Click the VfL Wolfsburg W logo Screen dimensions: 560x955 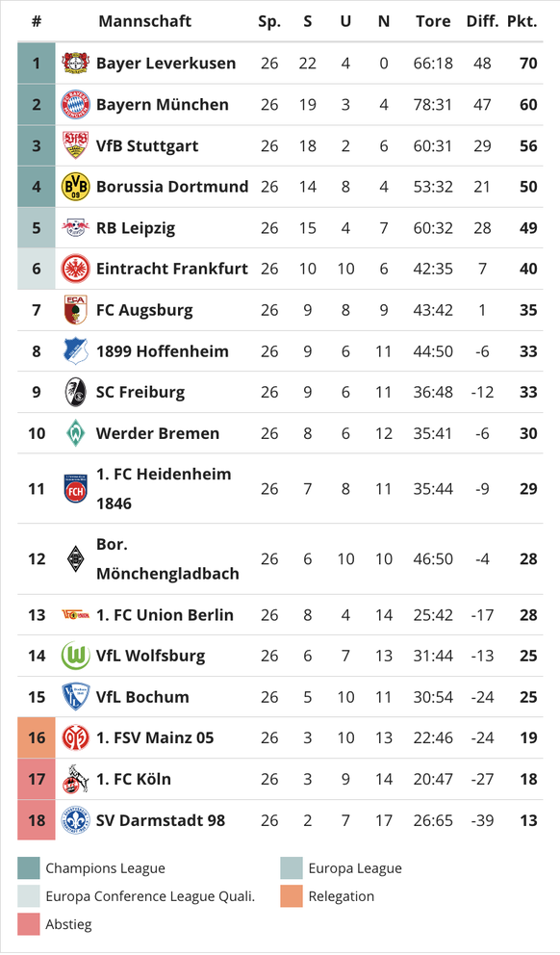click(x=75, y=656)
